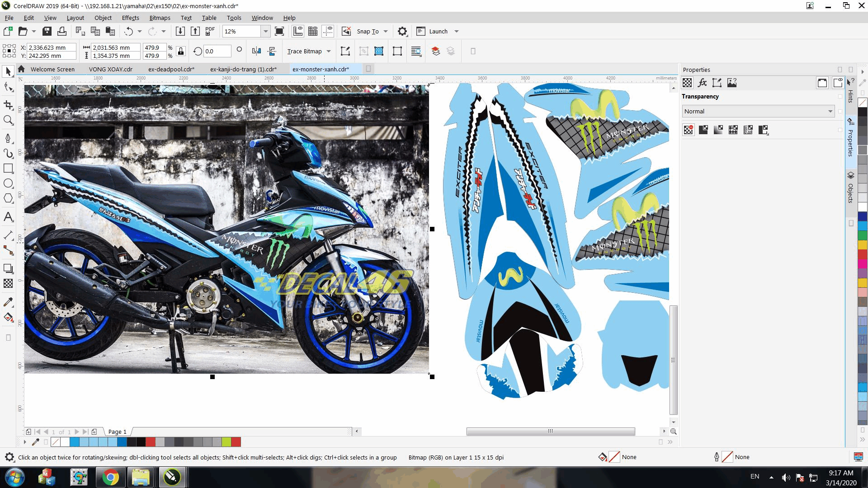The height and width of the screenshot is (488, 868).
Task: Select the Eyedropper tool
Action: [8, 302]
